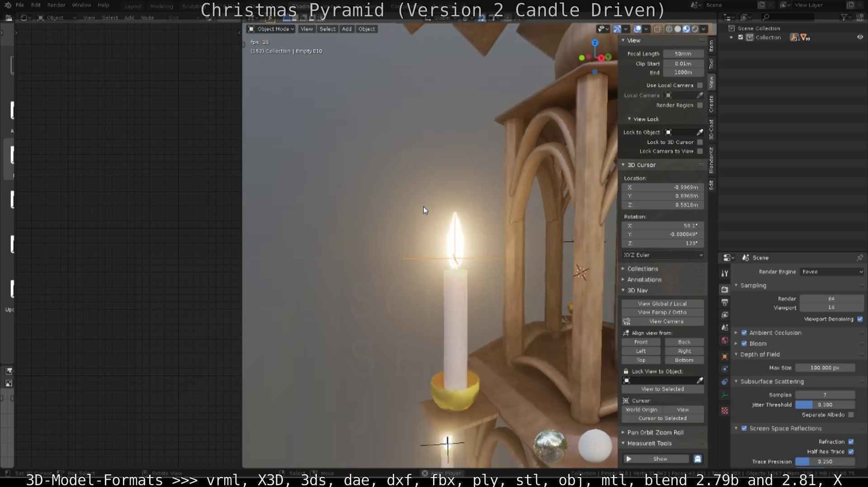
Task: Switch to wireframe viewport shading
Action: click(x=669, y=29)
